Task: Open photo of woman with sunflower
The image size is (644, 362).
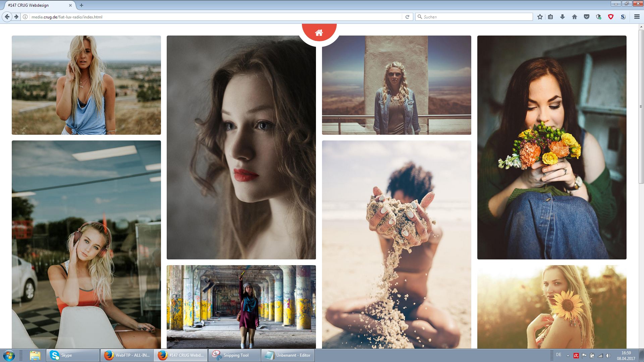Action: coord(552,307)
